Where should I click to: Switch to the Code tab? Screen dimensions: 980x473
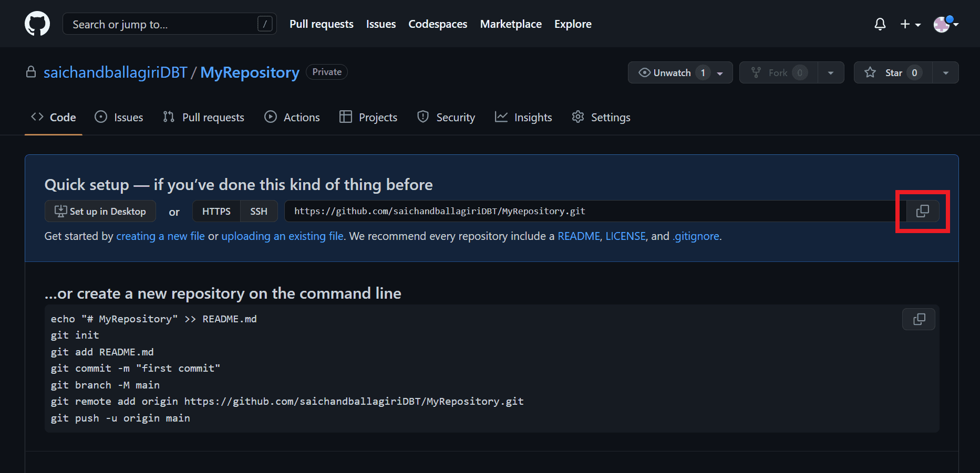54,117
